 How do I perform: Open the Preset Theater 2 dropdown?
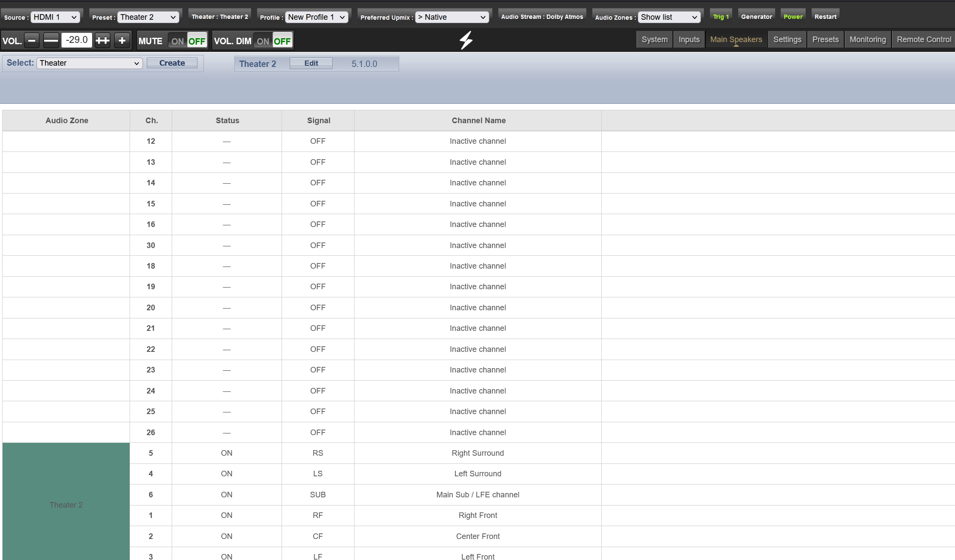(148, 17)
